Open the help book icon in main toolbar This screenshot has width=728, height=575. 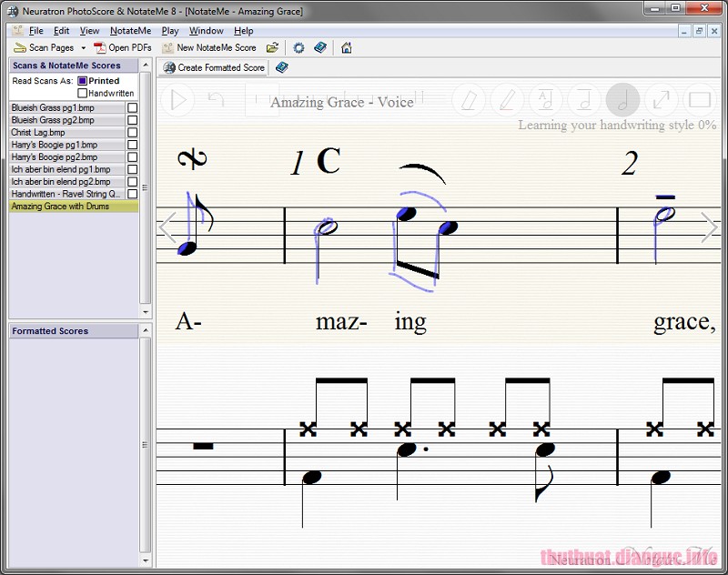tap(320, 48)
